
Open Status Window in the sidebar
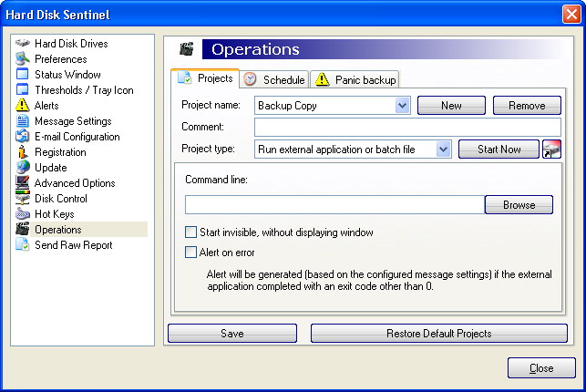pyautogui.click(x=67, y=75)
